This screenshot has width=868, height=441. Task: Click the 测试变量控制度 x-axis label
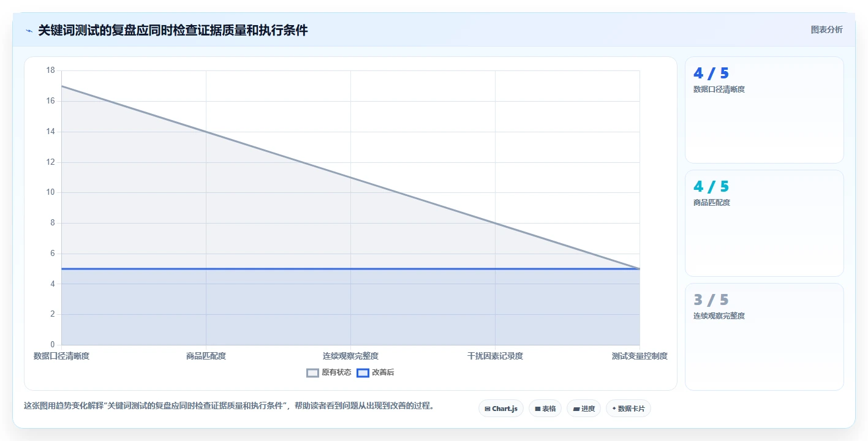click(x=640, y=356)
